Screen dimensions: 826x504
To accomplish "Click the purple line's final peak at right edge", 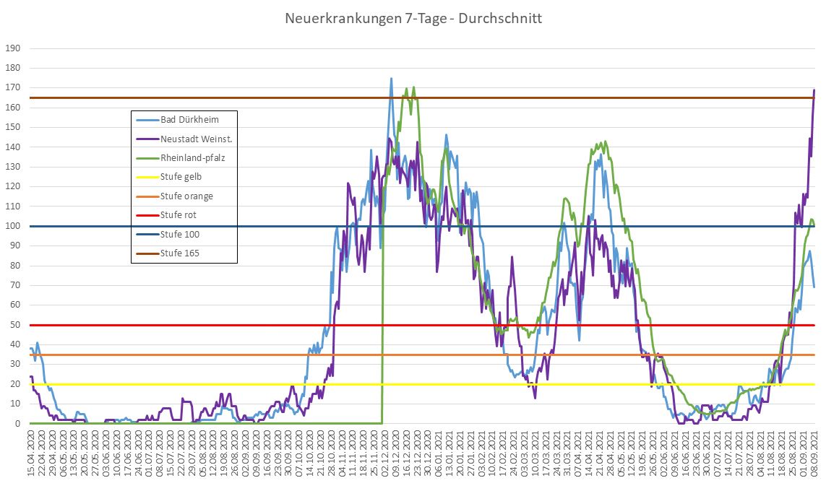I will 814,90.
